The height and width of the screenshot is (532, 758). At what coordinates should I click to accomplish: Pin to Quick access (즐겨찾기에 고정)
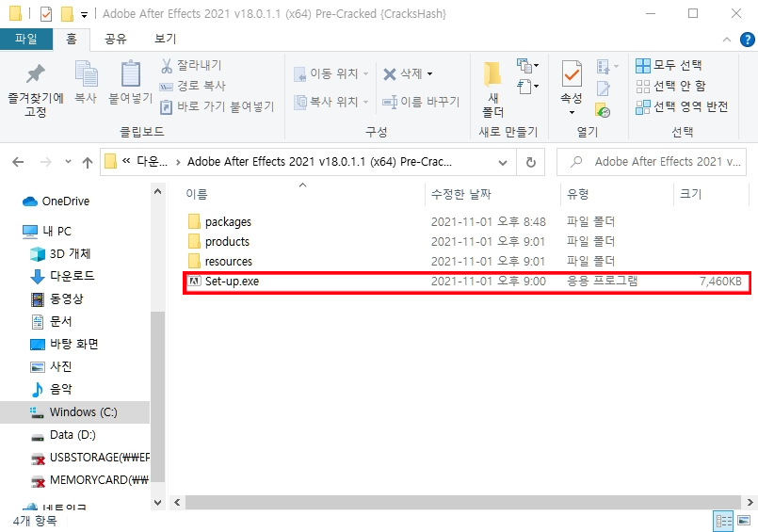(35, 90)
